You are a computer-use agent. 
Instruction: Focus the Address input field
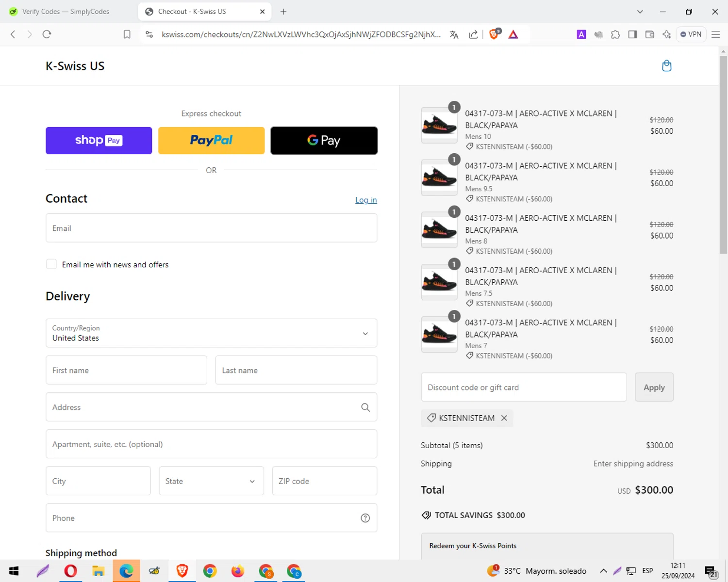pyautogui.click(x=211, y=407)
